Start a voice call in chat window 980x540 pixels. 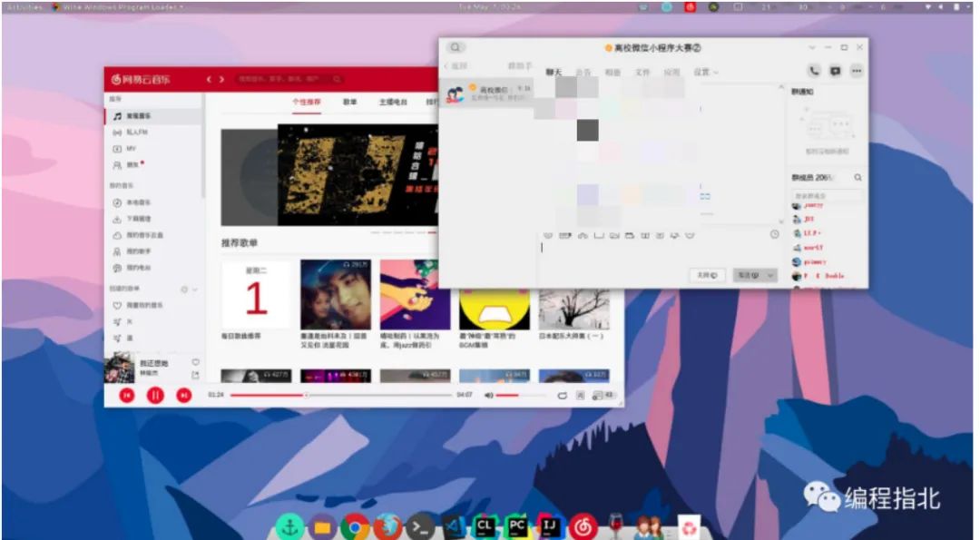pos(814,72)
